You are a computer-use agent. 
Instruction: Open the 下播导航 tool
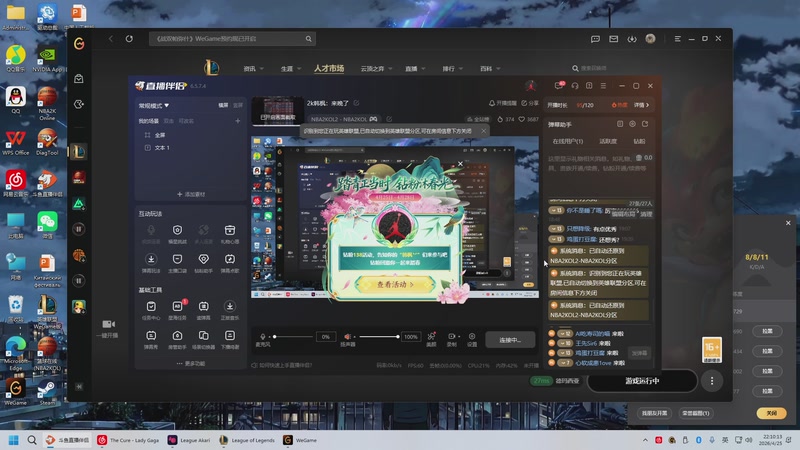[x=230, y=339]
